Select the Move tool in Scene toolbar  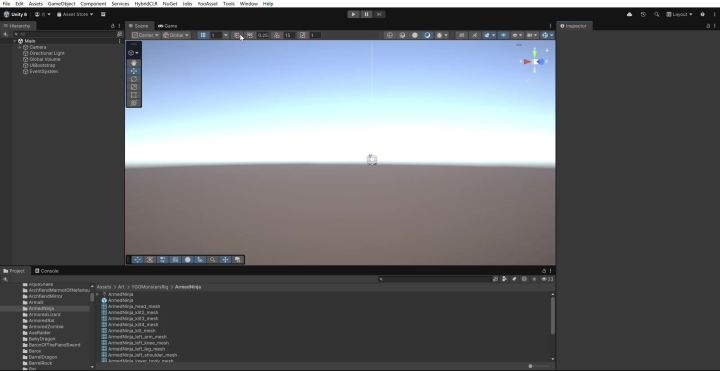point(134,71)
